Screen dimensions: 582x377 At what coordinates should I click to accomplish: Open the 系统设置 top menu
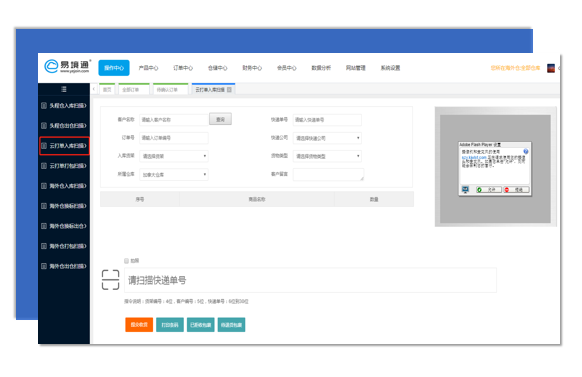390,68
